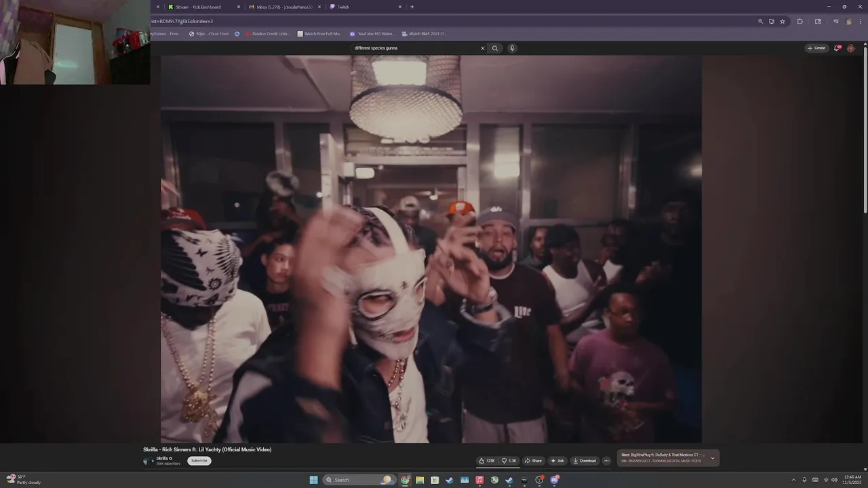Open the browser extensions puzzle icon
The width and height of the screenshot is (868, 488).
coord(800,21)
